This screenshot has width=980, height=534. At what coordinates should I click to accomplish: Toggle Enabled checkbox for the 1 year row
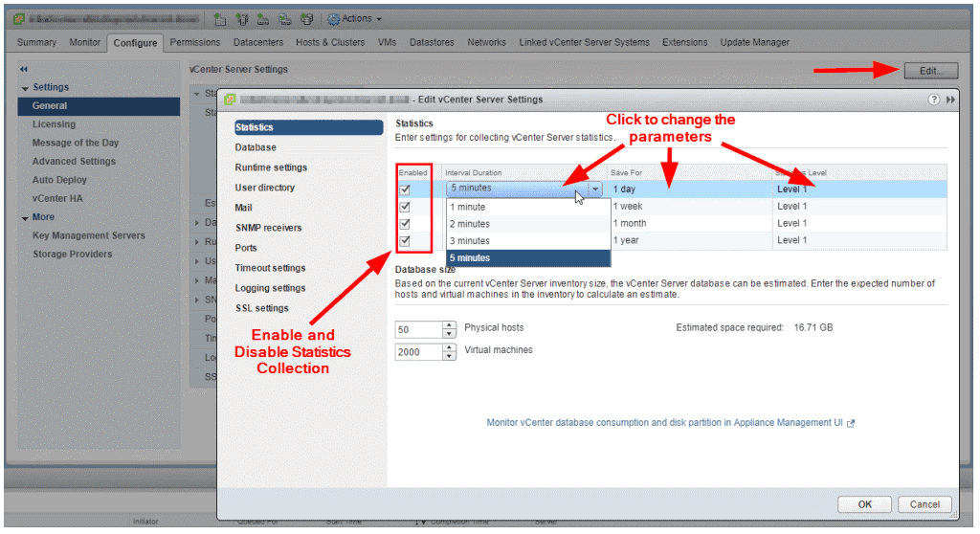click(405, 240)
